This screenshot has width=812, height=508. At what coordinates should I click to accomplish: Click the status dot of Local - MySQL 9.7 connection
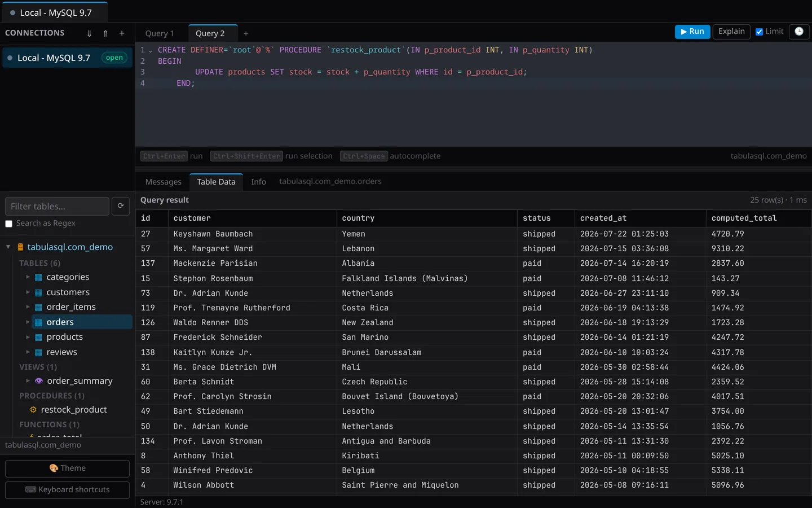[10, 58]
